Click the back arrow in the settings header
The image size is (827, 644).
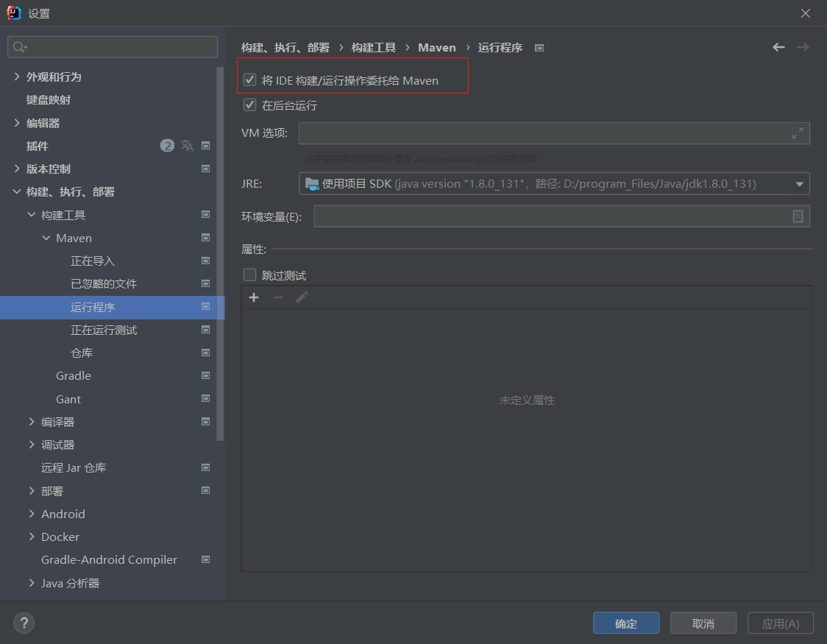pyautogui.click(x=778, y=47)
